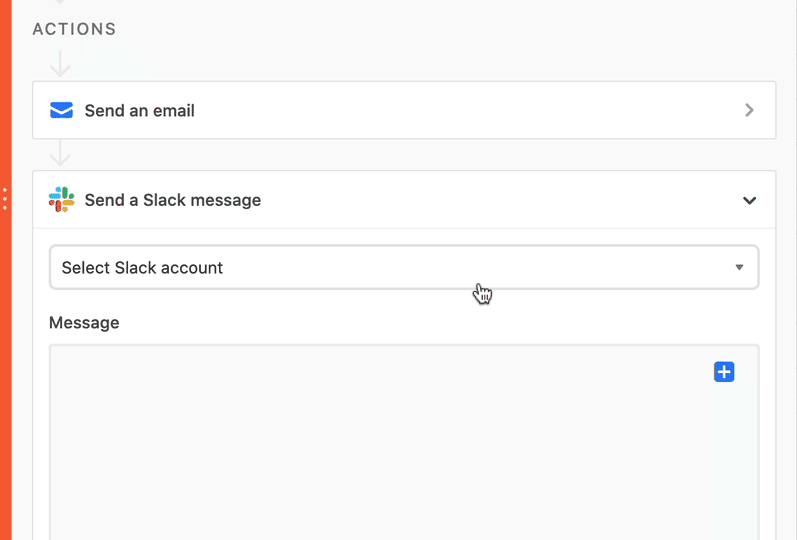Collapse Send a Slack message via down chevron
The image size is (797, 540).
pyautogui.click(x=749, y=200)
